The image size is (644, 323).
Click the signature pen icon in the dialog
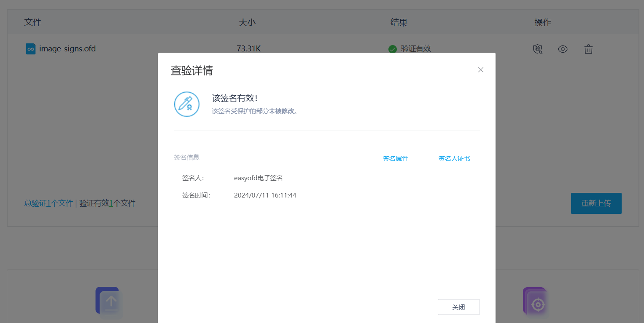click(186, 104)
